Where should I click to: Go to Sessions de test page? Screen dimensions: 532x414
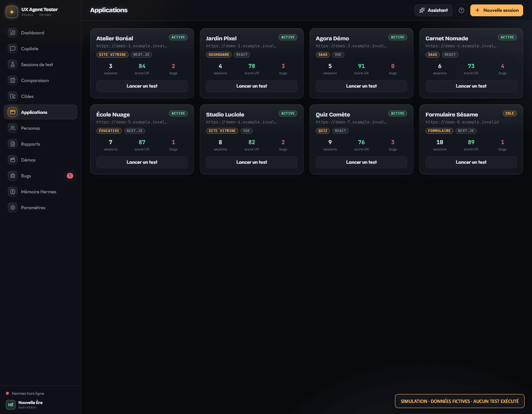pyautogui.click(x=40, y=64)
